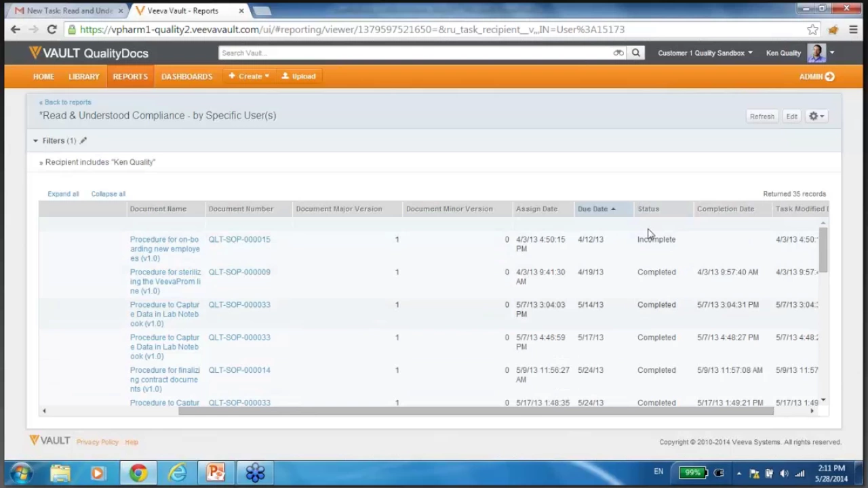This screenshot has width=868, height=488.
Task: Switch to DASHBOARDS tab
Action: 186,77
